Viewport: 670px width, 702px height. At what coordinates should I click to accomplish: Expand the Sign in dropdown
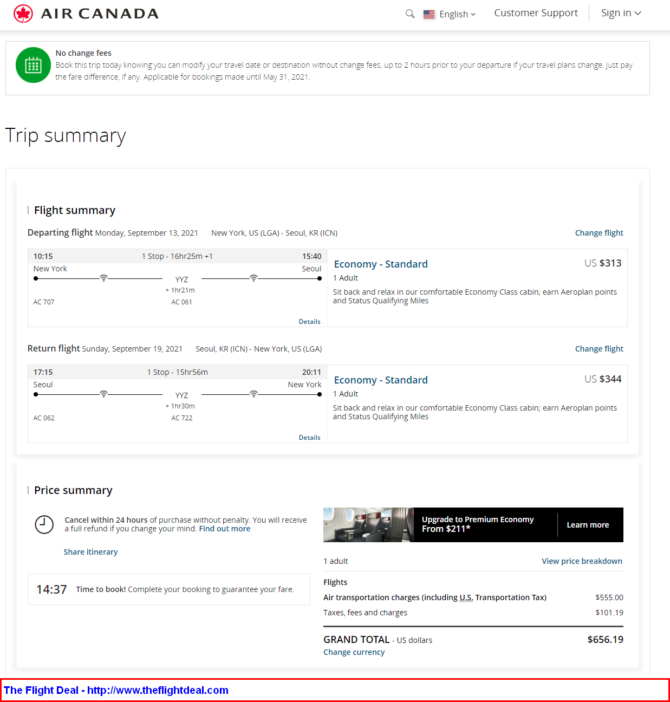click(621, 13)
